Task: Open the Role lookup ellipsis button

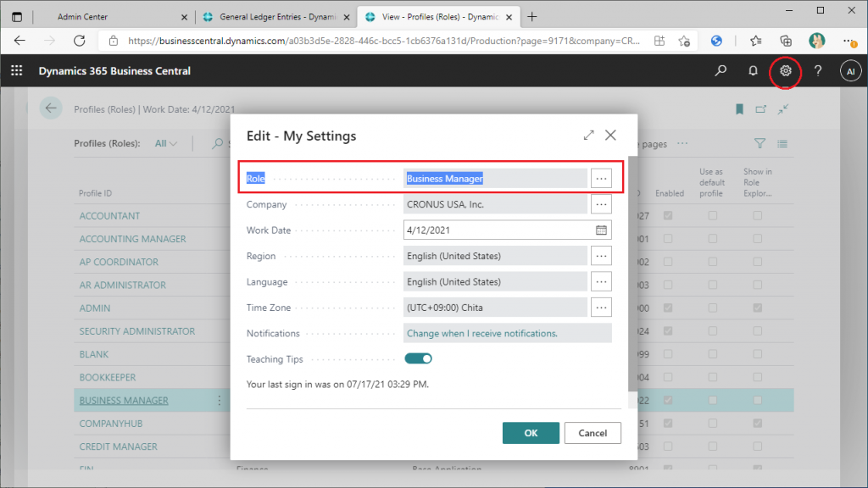Action: pos(601,178)
